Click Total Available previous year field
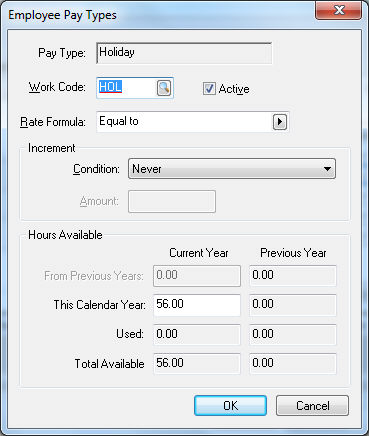Screen dimensions: 369x436 (x=293, y=363)
